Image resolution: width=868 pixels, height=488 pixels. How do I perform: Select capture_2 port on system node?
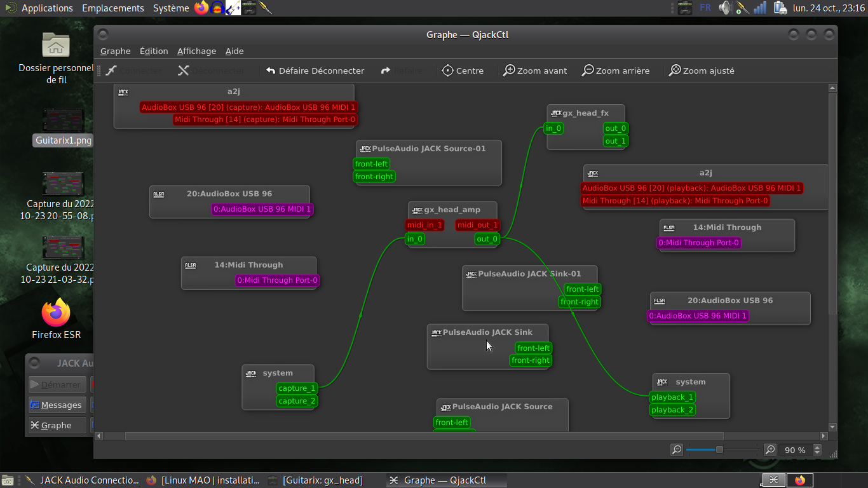(297, 401)
